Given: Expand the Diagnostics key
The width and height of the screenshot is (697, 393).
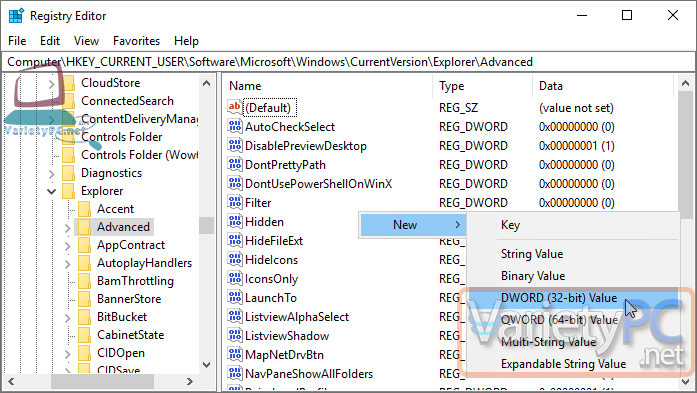Looking at the screenshot, I should click(52, 173).
